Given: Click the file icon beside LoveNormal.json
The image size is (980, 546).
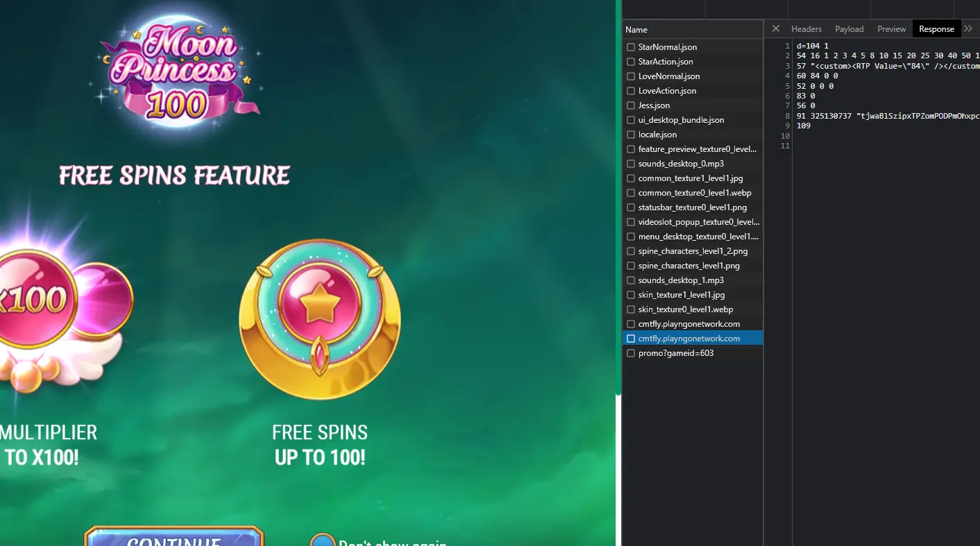Looking at the screenshot, I should (631, 76).
